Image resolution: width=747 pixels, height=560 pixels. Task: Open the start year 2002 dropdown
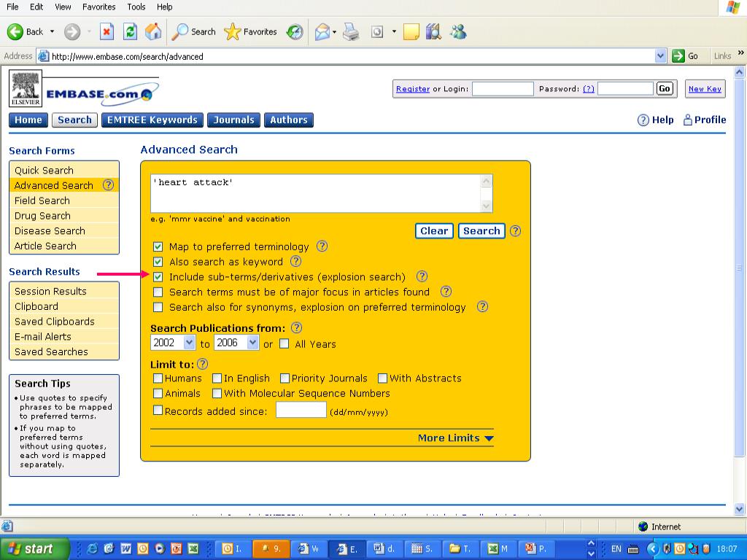pyautogui.click(x=189, y=343)
